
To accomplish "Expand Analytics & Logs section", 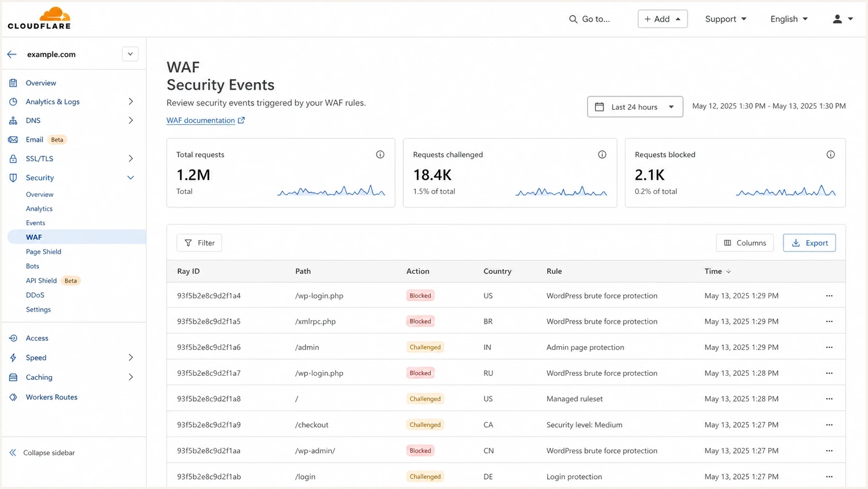I will pos(131,101).
